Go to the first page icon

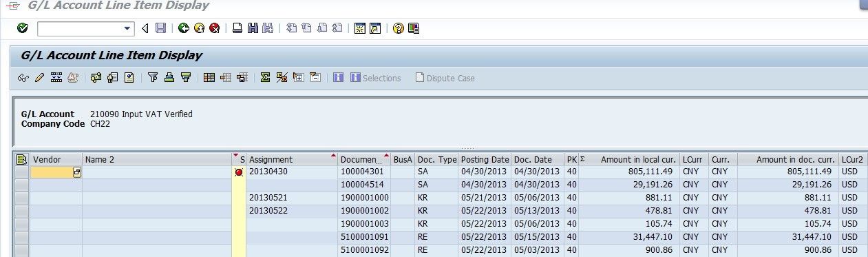pos(291,28)
